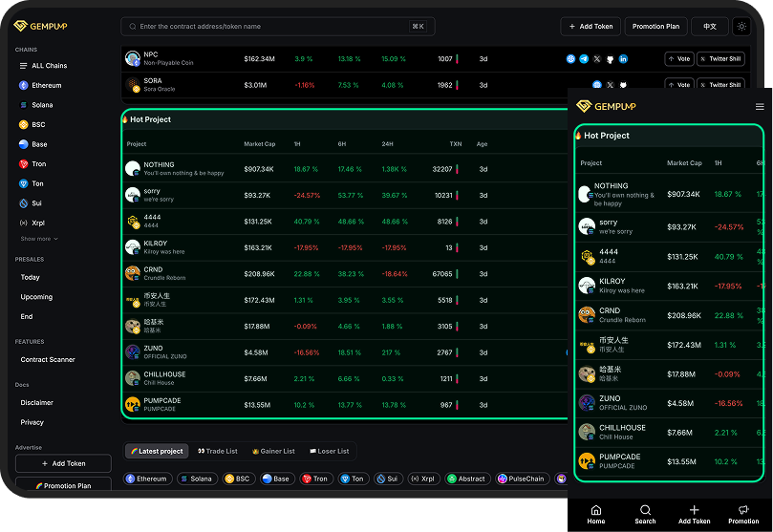Open Contract Scanner feature
This screenshot has width=773, height=532.
[48, 359]
